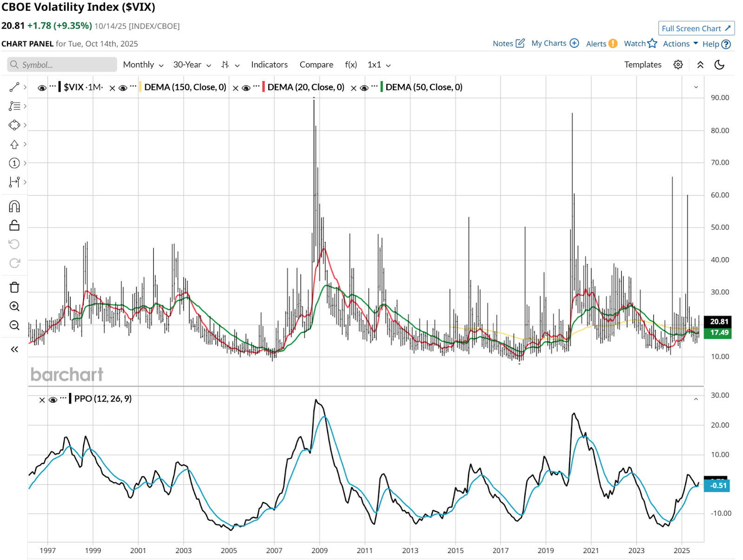Open the Compare menu
This screenshot has width=743, height=560.
(x=316, y=65)
